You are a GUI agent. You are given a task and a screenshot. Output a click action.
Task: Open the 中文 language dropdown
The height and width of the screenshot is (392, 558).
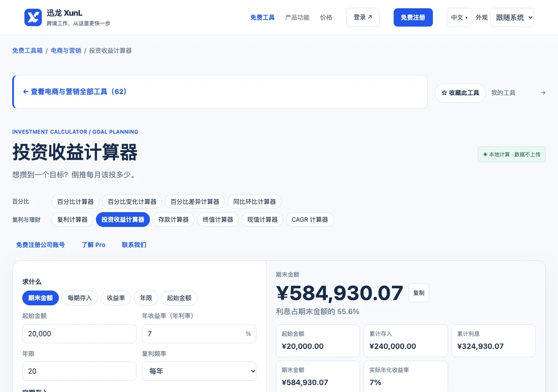coord(459,17)
